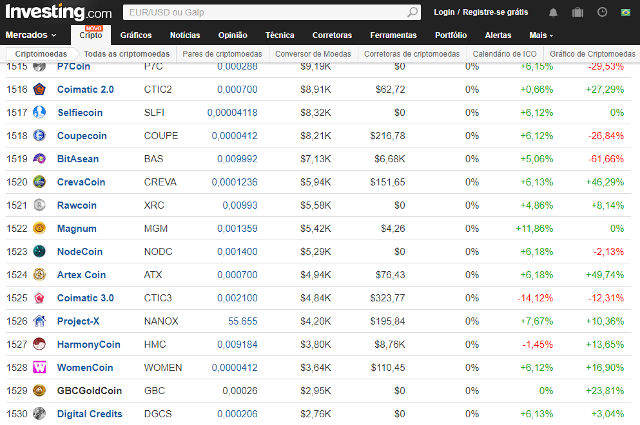The height and width of the screenshot is (425, 640).
Task: Select Calendário de ICO tab
Action: (x=504, y=54)
